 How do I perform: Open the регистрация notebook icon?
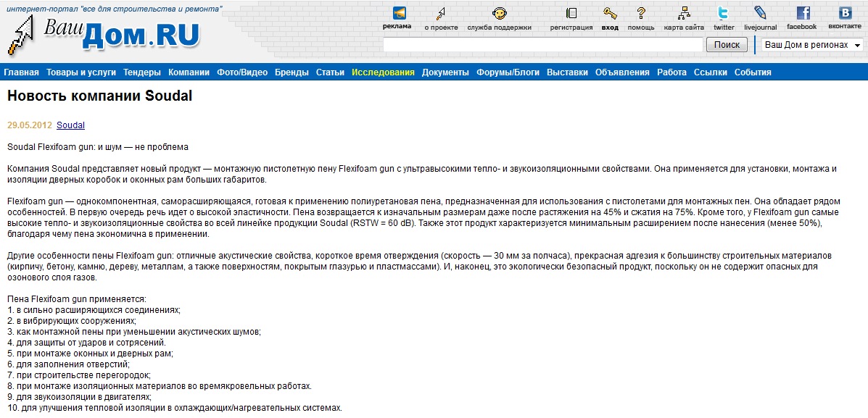coord(571,13)
